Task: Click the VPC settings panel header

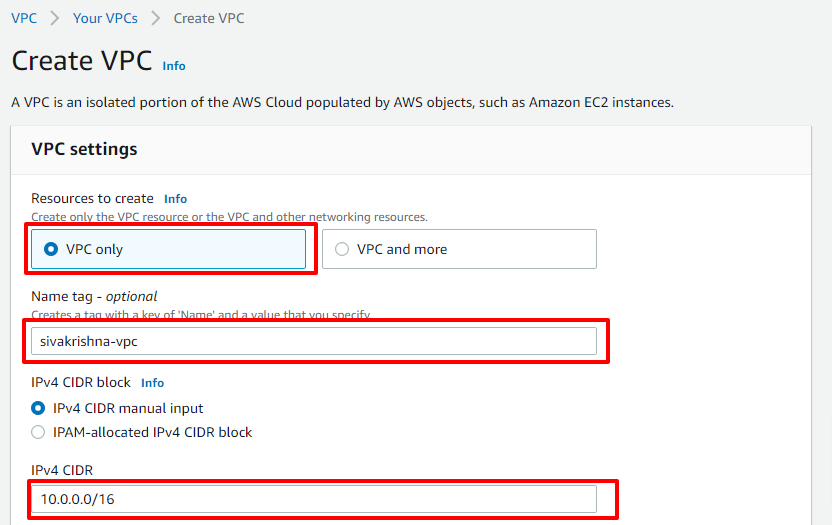Action: (411, 150)
